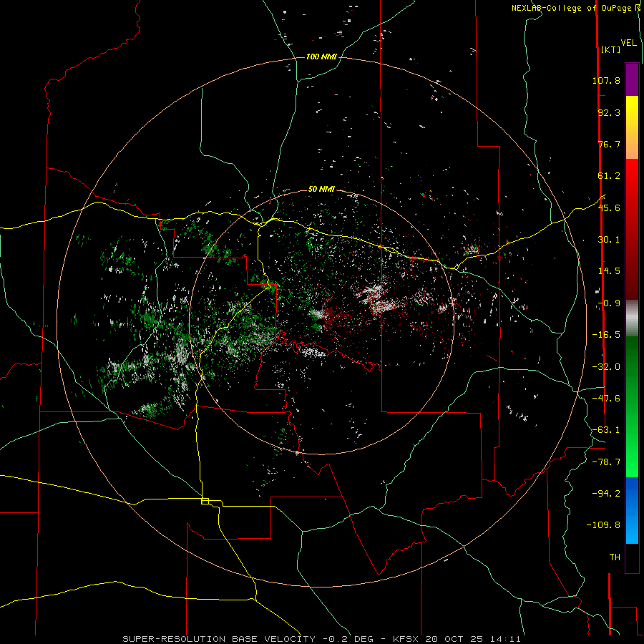Pick the gray segment of the velocity color bar
This screenshot has height=644, width=644.
(x=632, y=318)
